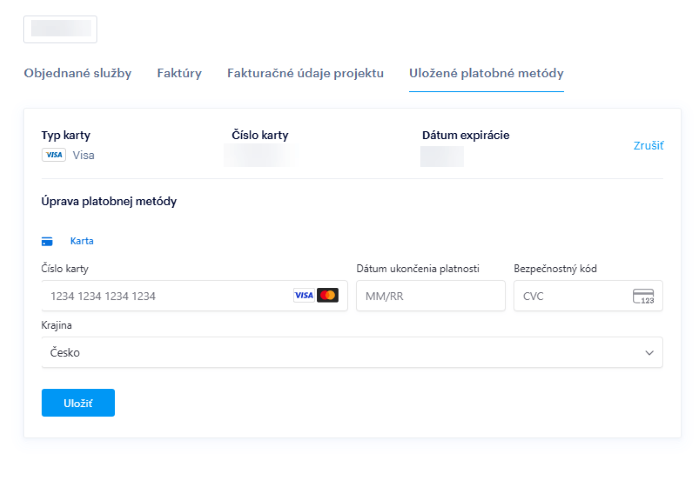Click the Uložiť button
This screenshot has width=700, height=482.
pos(78,403)
